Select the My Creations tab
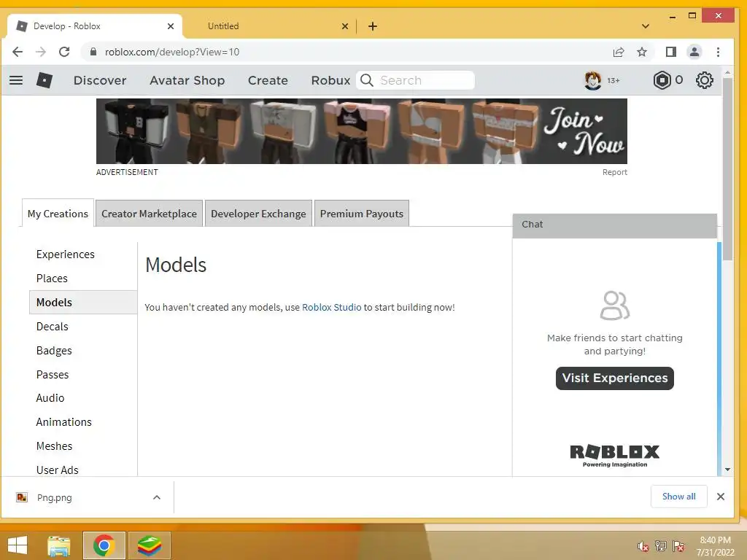Viewport: 747px width, 560px height. coord(58,214)
